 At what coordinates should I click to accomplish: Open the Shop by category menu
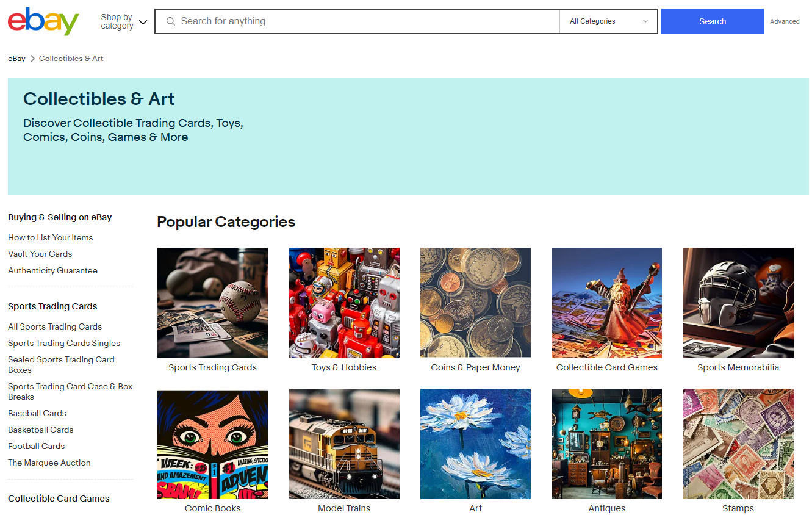[x=117, y=21]
